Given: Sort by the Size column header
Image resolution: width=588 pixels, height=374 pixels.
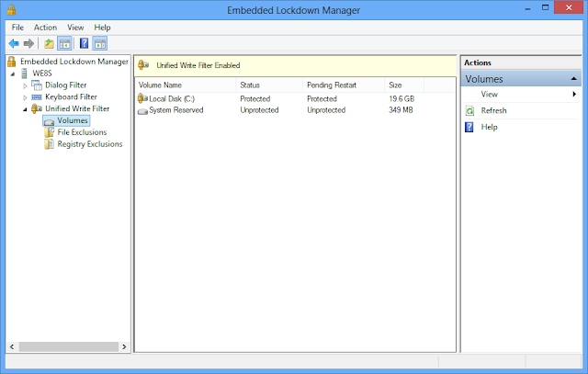Looking at the screenshot, I should click(x=404, y=85).
